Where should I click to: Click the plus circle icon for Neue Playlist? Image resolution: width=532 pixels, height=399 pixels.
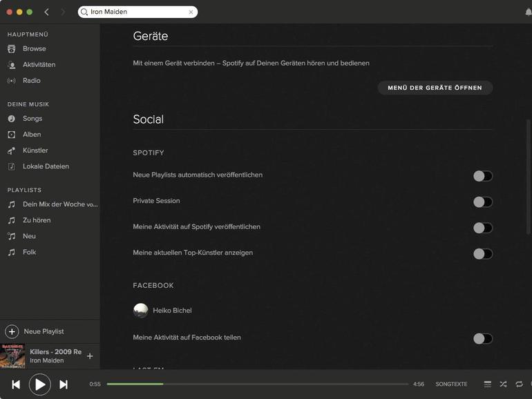pyautogui.click(x=12, y=331)
